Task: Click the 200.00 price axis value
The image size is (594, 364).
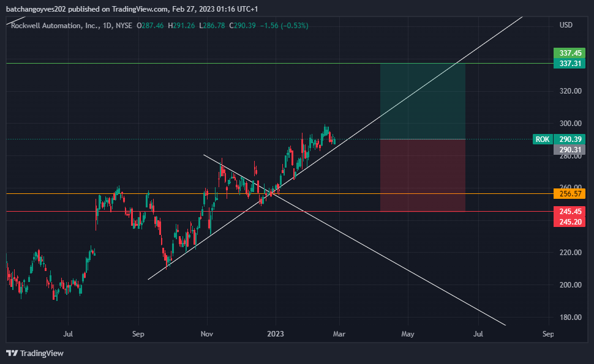Action: 571,285
